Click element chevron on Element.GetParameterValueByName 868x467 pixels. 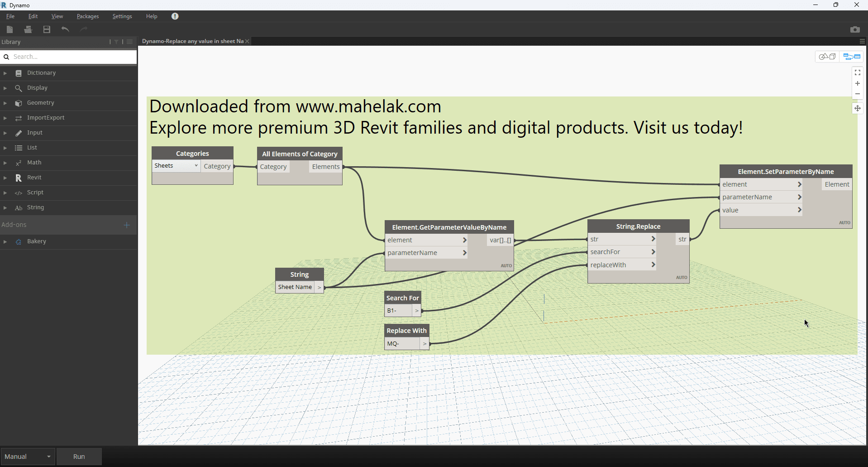point(464,240)
